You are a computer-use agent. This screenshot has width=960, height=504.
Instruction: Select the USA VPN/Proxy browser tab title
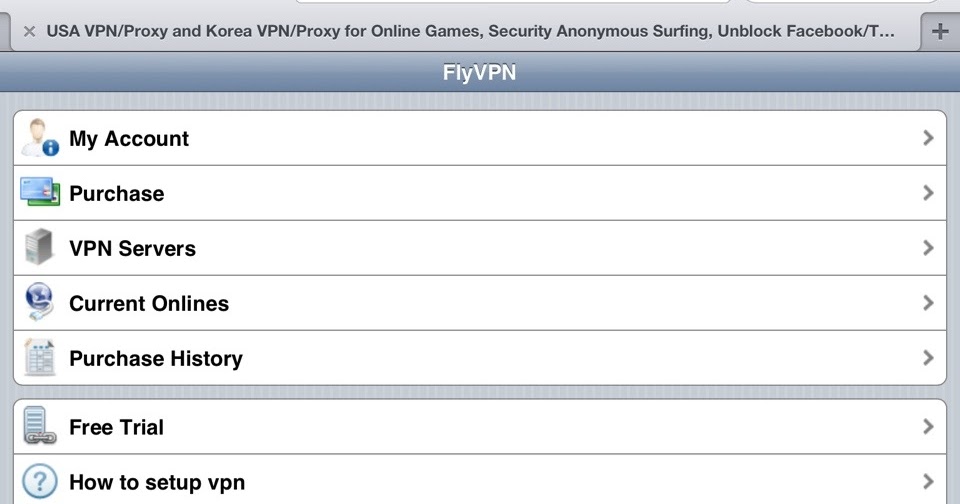point(470,31)
